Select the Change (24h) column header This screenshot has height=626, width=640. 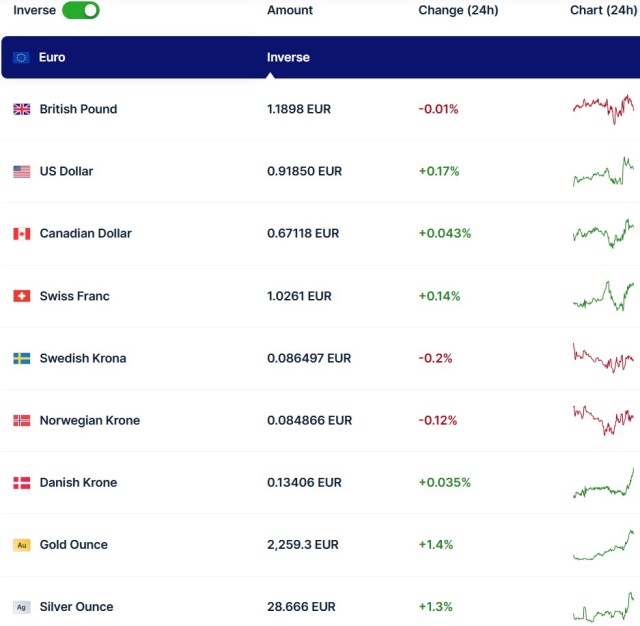point(457,10)
